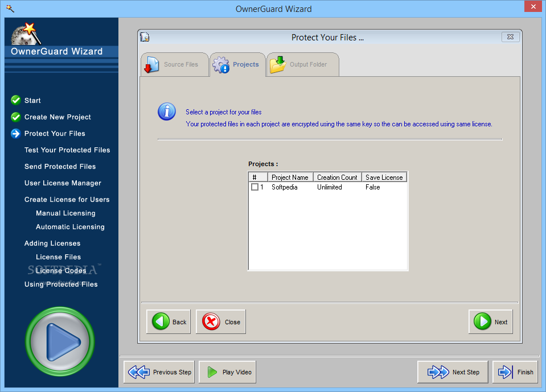Click the red X Close icon
Image resolution: width=546 pixels, height=392 pixels.
click(211, 322)
